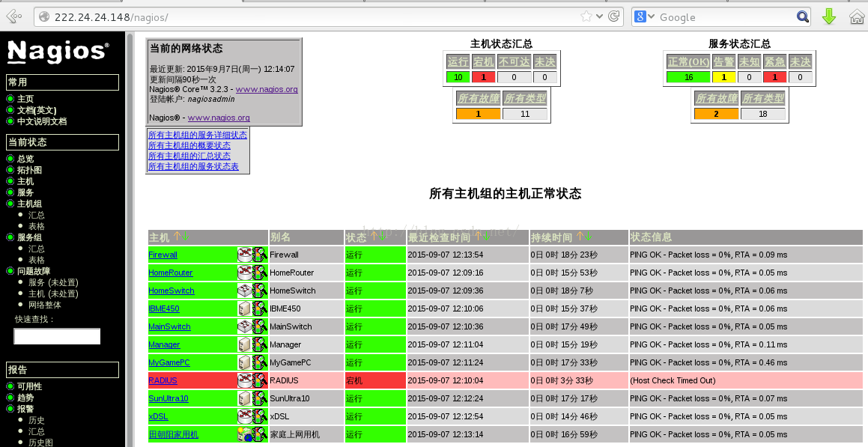This screenshot has width=868, height=447.
Task: Sort 主机 column descending with down arrow
Action: click(x=185, y=237)
